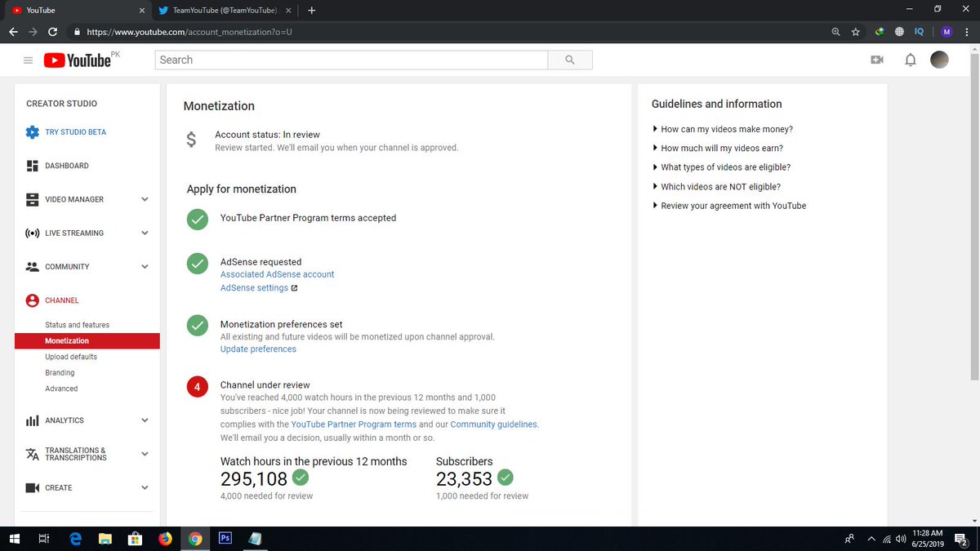Viewport: 980px width, 551px height.
Task: Open the Windows action center notifications
Action: [x=960, y=539]
